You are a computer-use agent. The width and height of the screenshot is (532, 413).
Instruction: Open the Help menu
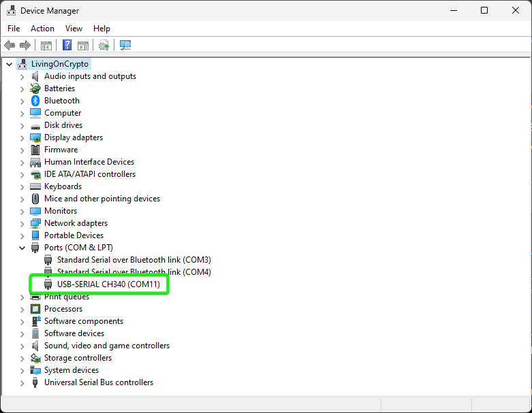pyautogui.click(x=101, y=29)
